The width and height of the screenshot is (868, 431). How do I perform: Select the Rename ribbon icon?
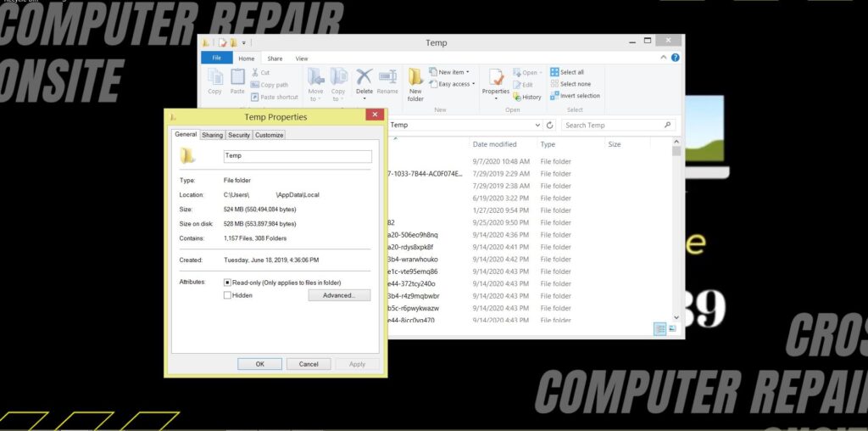pos(387,81)
